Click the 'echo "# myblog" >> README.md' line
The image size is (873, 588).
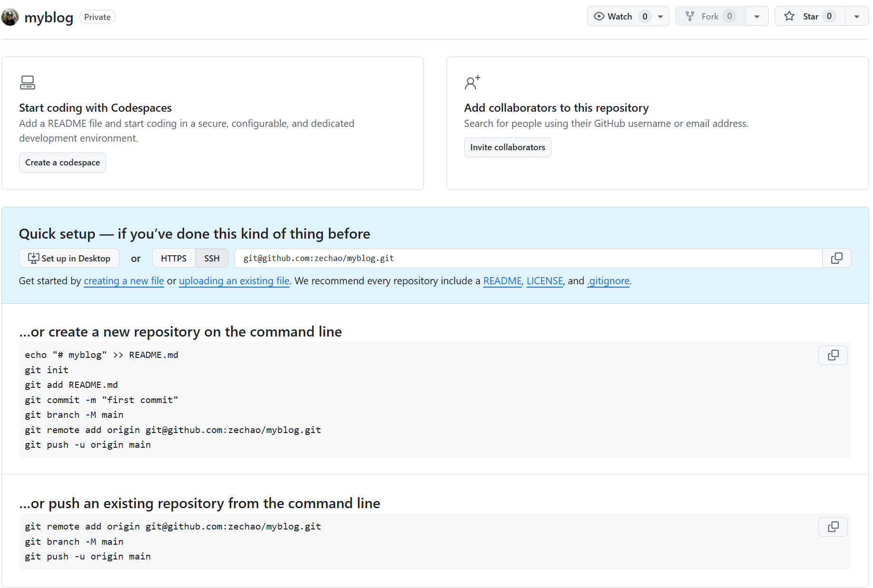click(101, 355)
